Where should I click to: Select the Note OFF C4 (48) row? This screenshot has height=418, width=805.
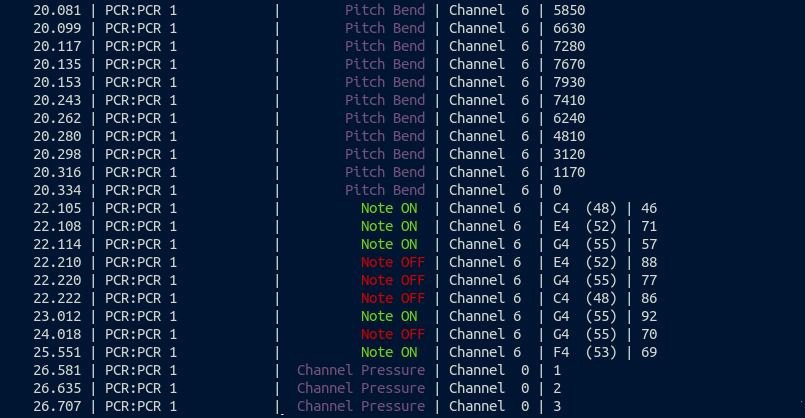(x=345, y=298)
